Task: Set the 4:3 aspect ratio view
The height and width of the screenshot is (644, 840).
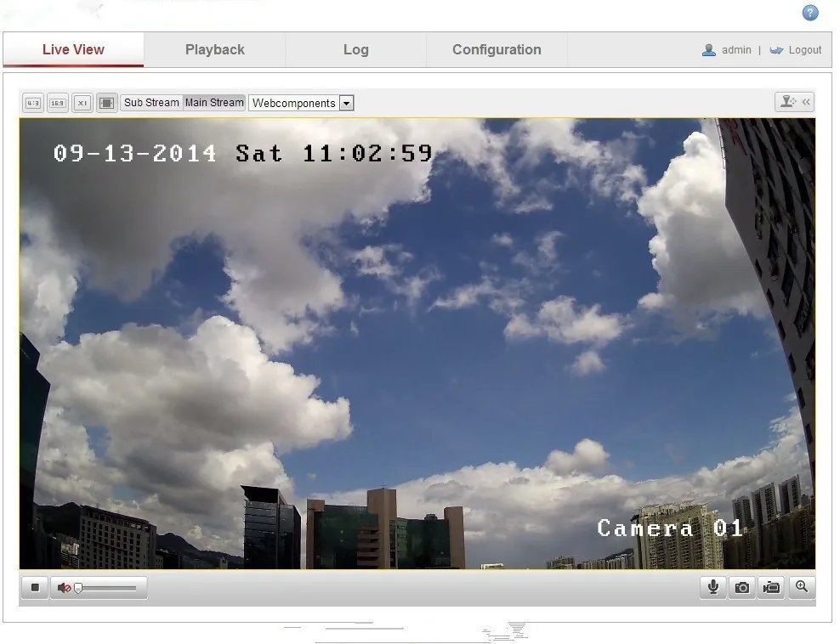Action: click(x=32, y=103)
